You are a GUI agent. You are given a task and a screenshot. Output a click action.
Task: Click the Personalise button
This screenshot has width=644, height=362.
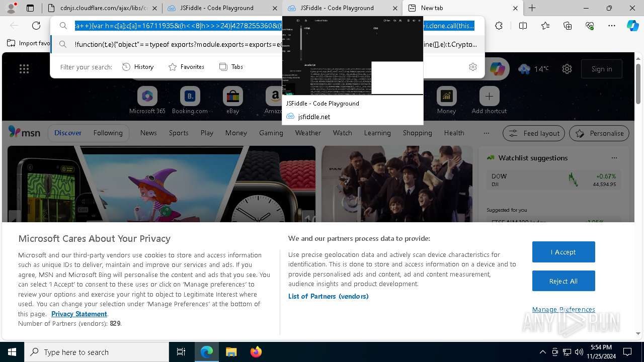tap(599, 133)
